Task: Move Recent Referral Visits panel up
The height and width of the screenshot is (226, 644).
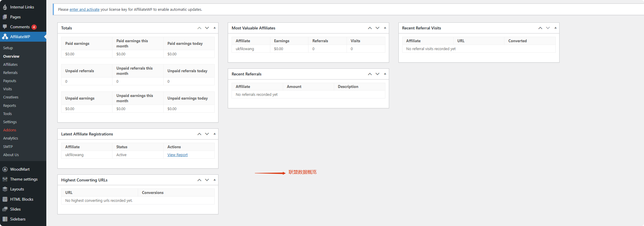Action: coord(540,28)
